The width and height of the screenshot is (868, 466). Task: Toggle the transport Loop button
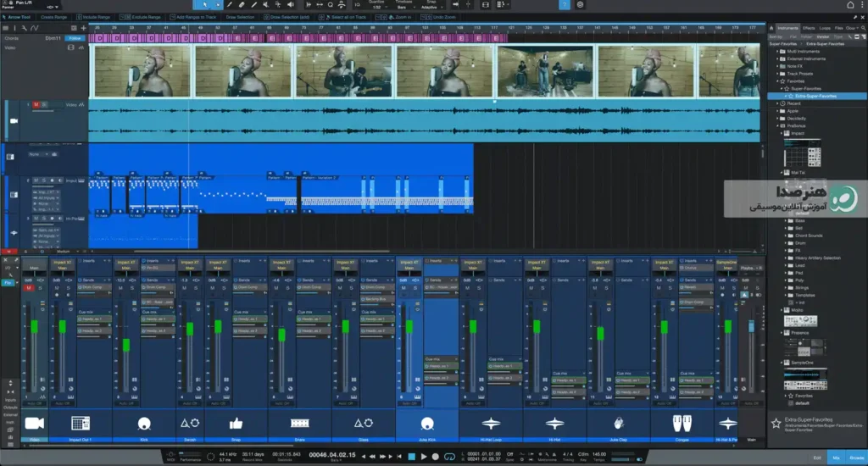coord(449,457)
